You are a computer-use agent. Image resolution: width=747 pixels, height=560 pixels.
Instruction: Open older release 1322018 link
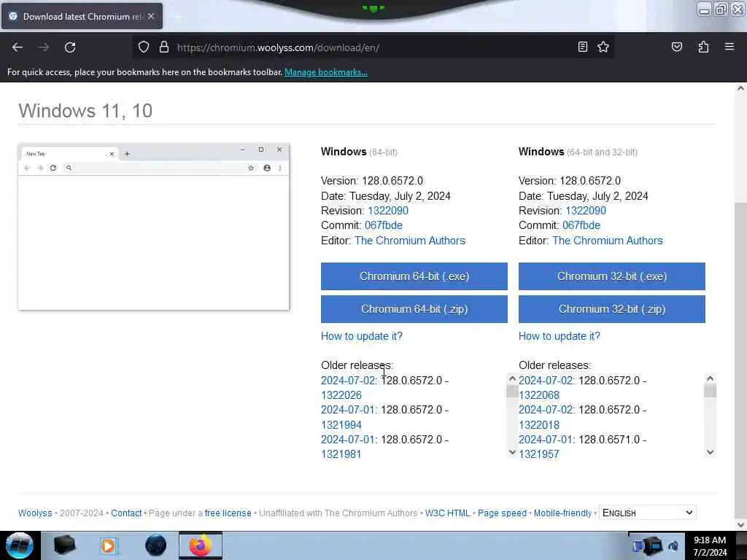(x=539, y=425)
